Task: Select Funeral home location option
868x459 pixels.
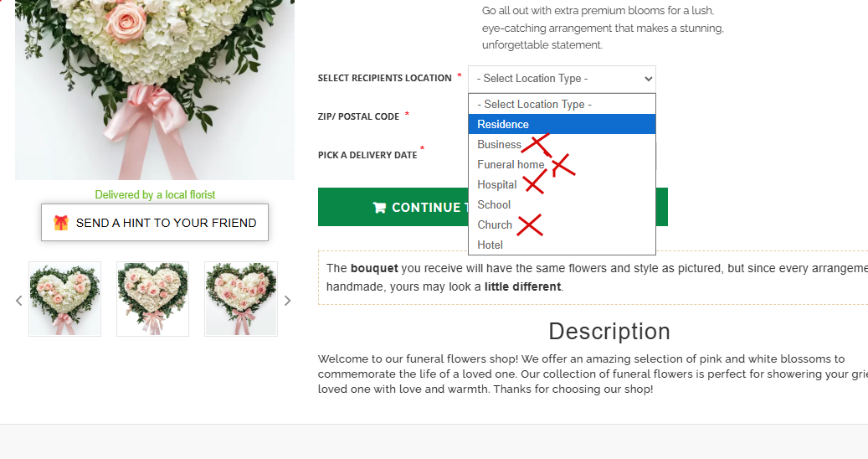Action: pos(562,164)
